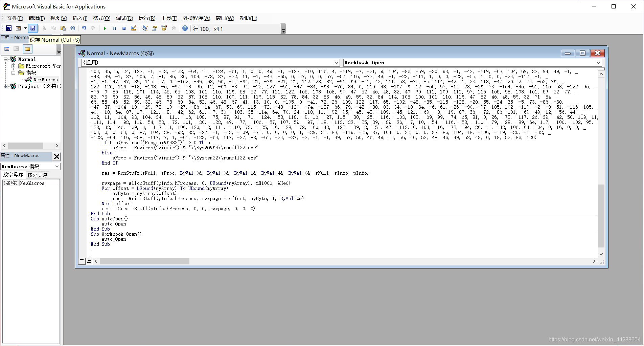Image resolution: width=644 pixels, height=346 pixels.
Task: Save Normal with the floppy disk icon
Action: (x=33, y=28)
